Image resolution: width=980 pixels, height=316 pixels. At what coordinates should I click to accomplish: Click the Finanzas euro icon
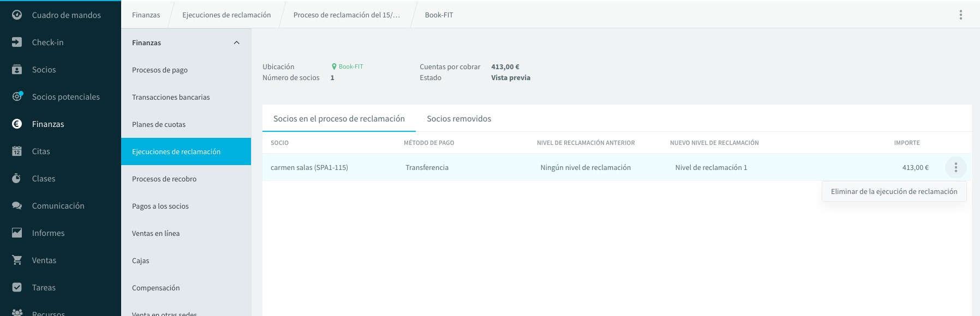click(x=17, y=124)
